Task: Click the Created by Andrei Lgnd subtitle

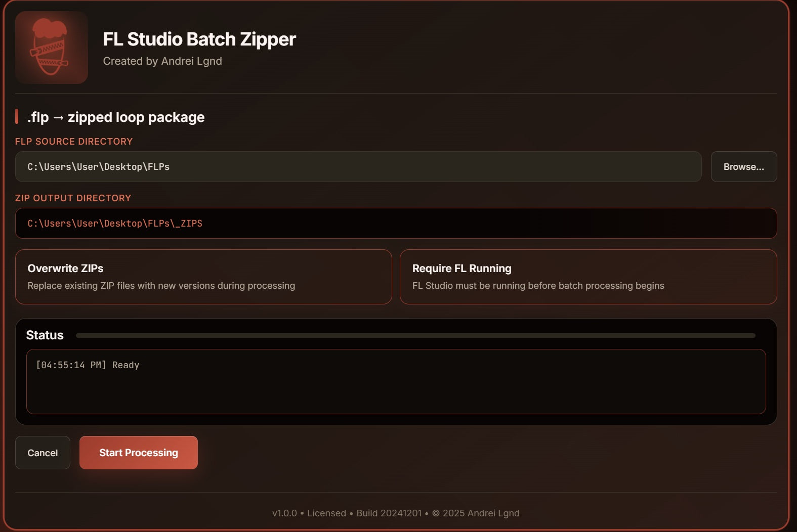Action: tap(162, 61)
